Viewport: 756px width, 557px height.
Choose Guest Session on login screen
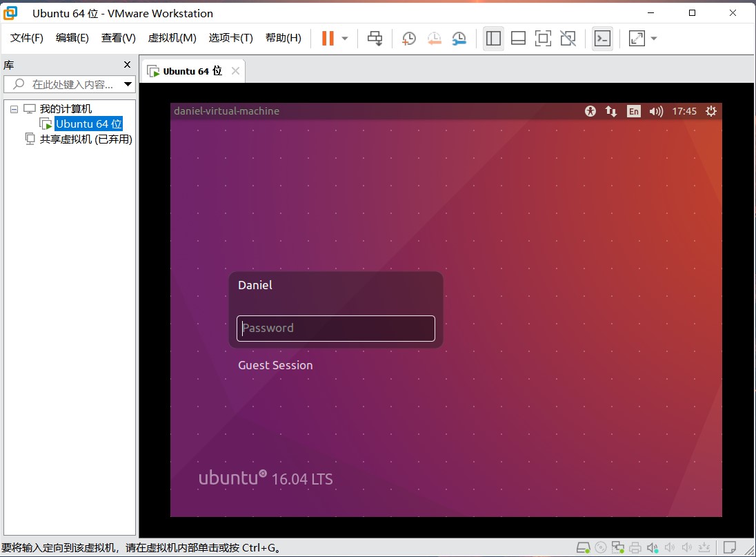[275, 365]
